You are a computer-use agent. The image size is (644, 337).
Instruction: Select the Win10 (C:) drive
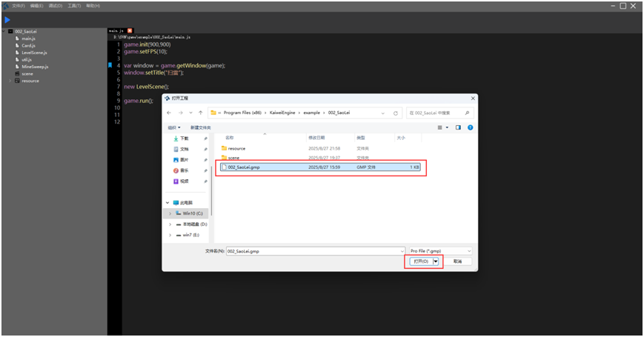tap(193, 213)
